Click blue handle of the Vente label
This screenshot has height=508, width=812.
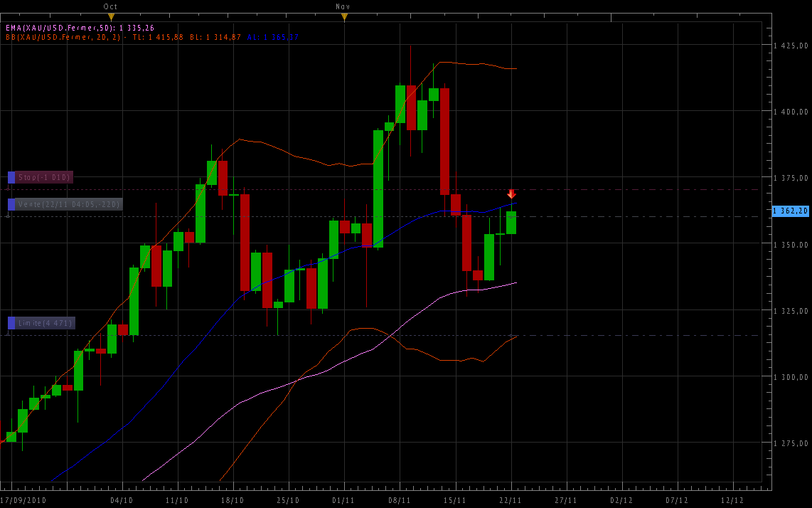point(11,204)
